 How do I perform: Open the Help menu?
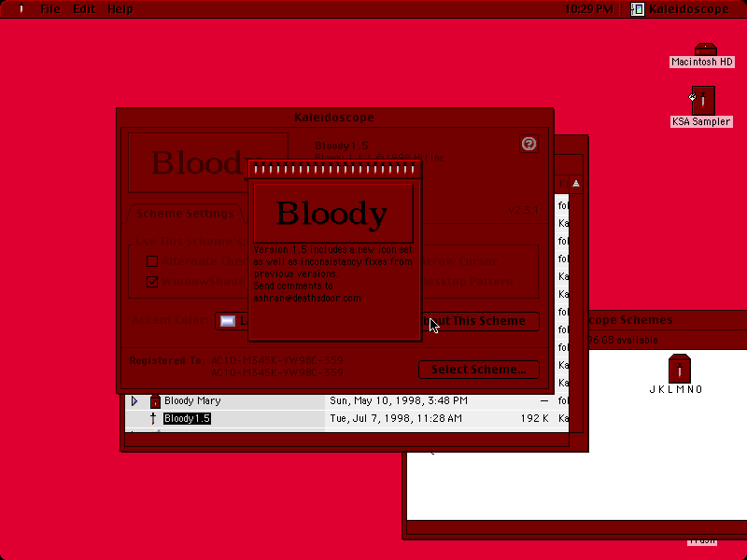point(120,9)
